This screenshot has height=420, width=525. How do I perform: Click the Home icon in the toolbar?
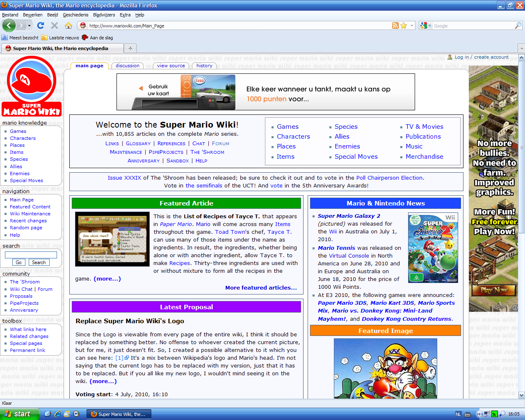(x=68, y=25)
